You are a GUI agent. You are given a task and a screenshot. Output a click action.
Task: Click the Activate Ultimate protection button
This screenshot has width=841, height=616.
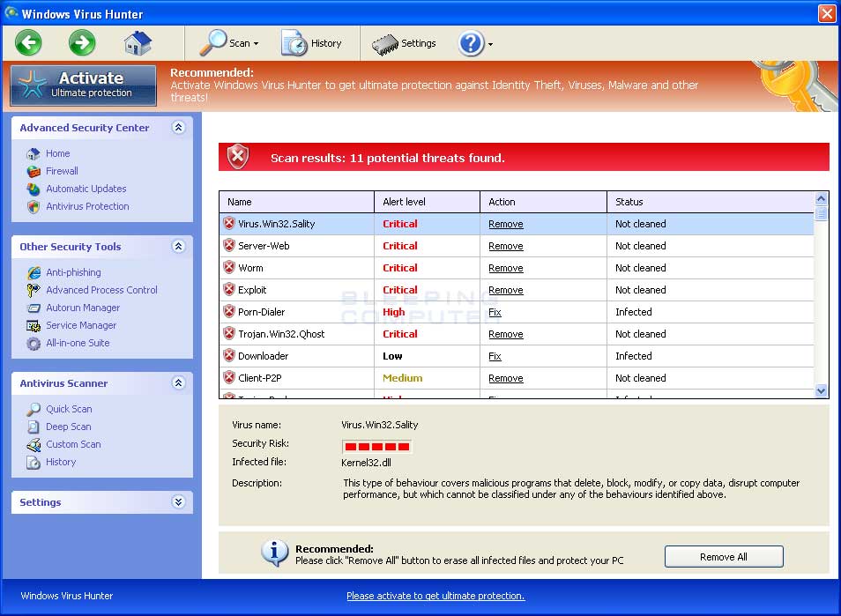(x=84, y=85)
